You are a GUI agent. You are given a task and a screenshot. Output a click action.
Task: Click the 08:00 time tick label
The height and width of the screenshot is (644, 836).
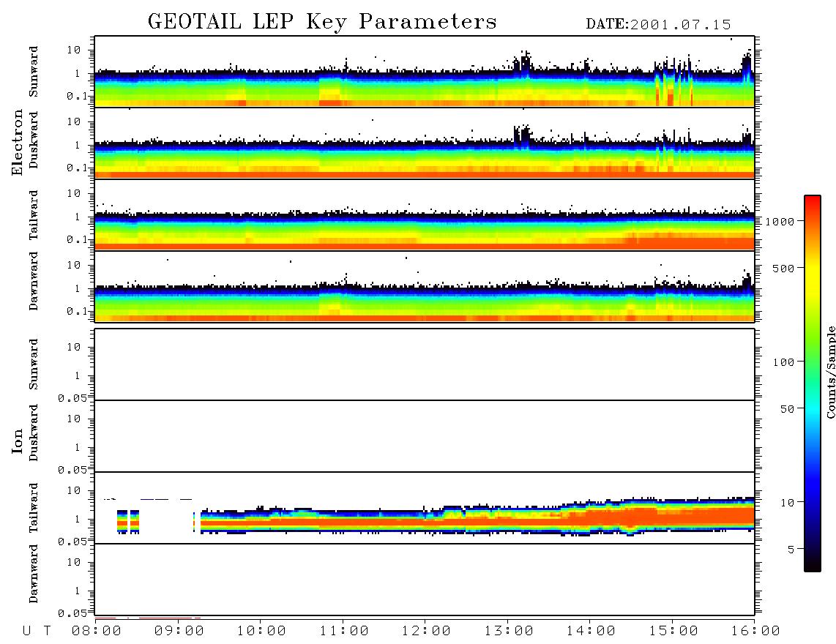pos(97,632)
